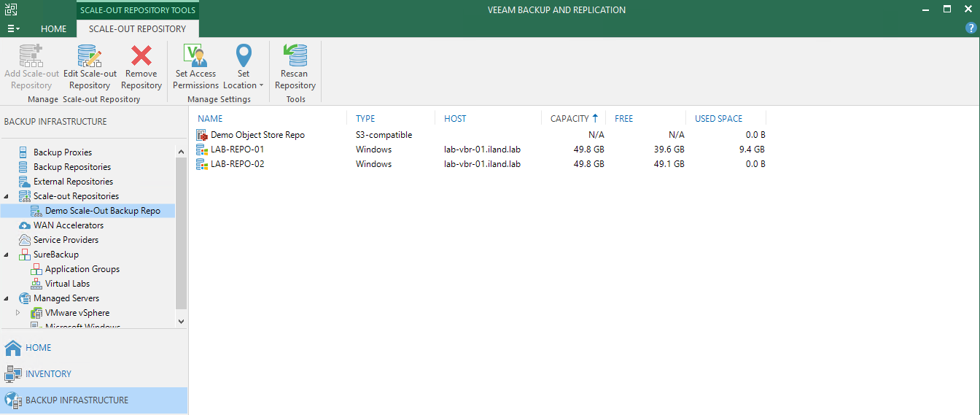Open Set Access Permissions tool

pos(195,56)
